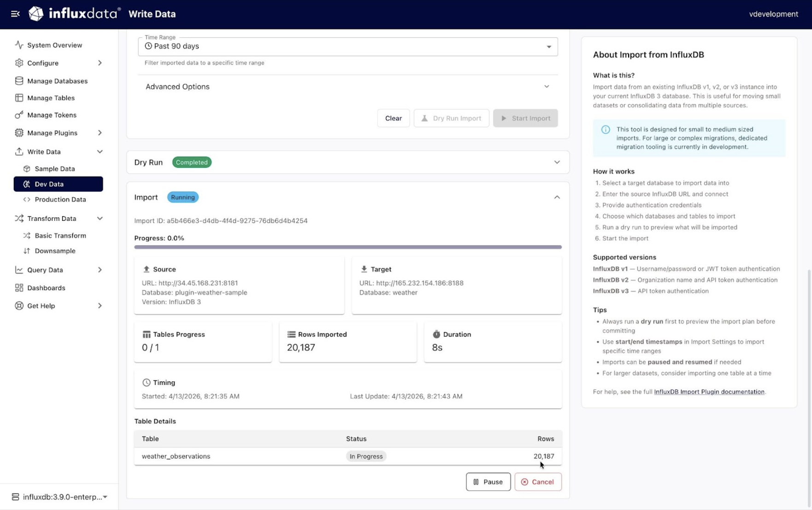Click the Query Data chart icon
The height and width of the screenshot is (510, 812).
point(19,270)
